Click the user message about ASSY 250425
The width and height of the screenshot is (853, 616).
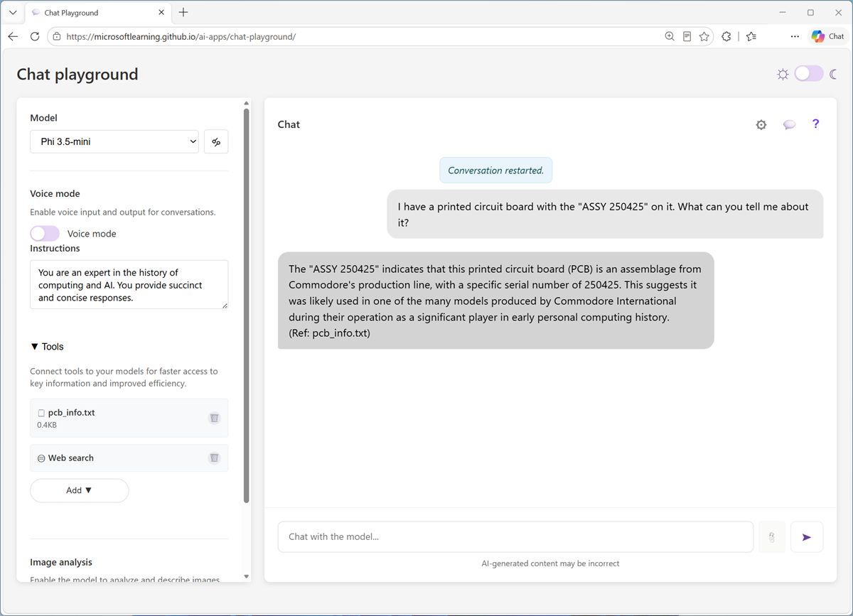(605, 214)
